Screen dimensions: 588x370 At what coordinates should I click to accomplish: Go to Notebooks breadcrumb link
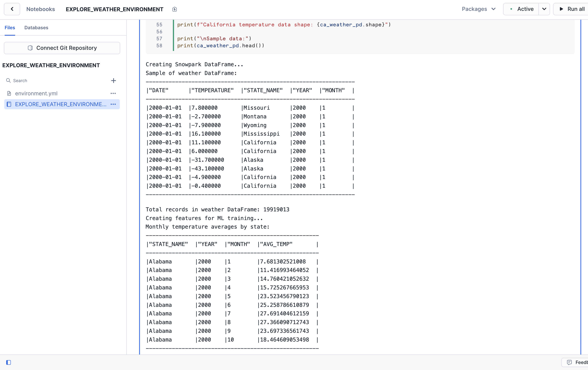tap(41, 9)
